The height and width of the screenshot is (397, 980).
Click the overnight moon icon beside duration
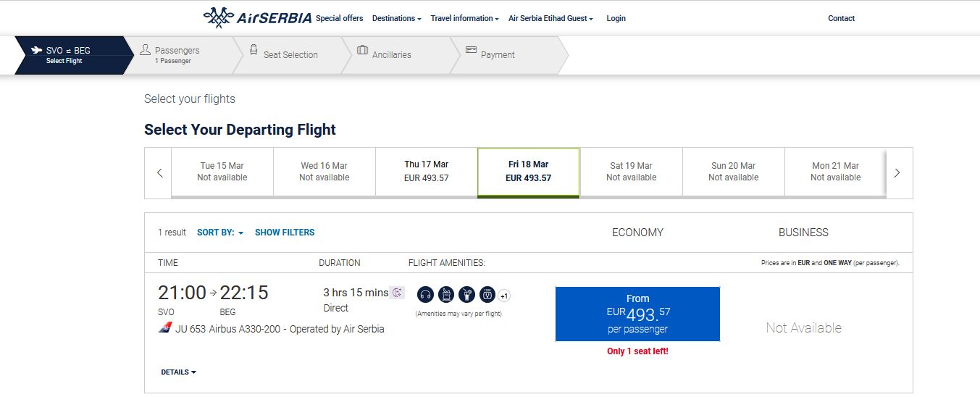[x=397, y=293]
